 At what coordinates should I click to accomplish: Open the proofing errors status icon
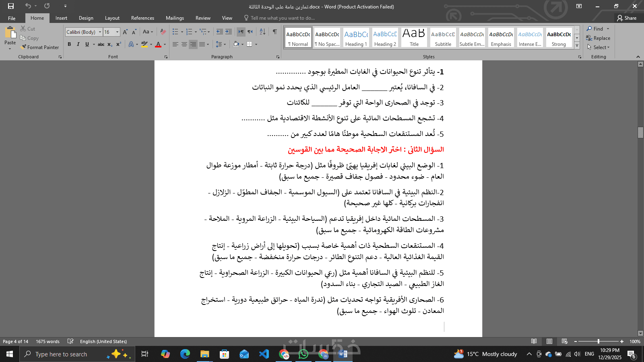pyautogui.click(x=70, y=341)
